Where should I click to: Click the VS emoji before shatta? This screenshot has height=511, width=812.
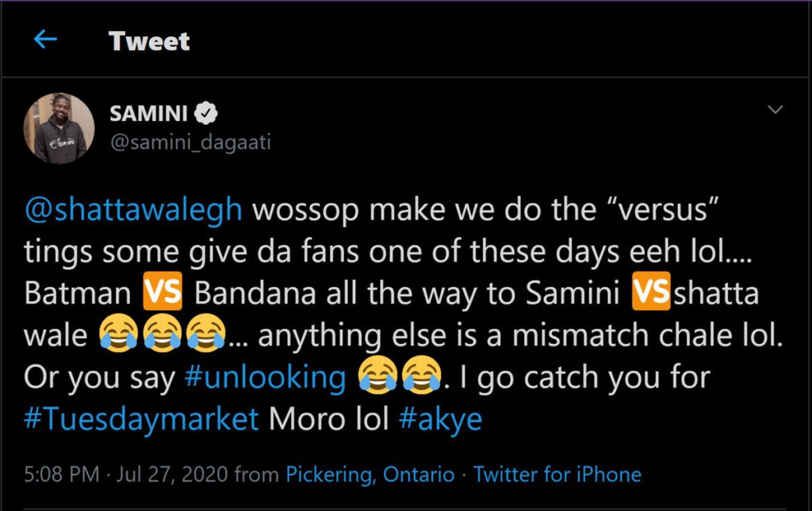pos(650,293)
